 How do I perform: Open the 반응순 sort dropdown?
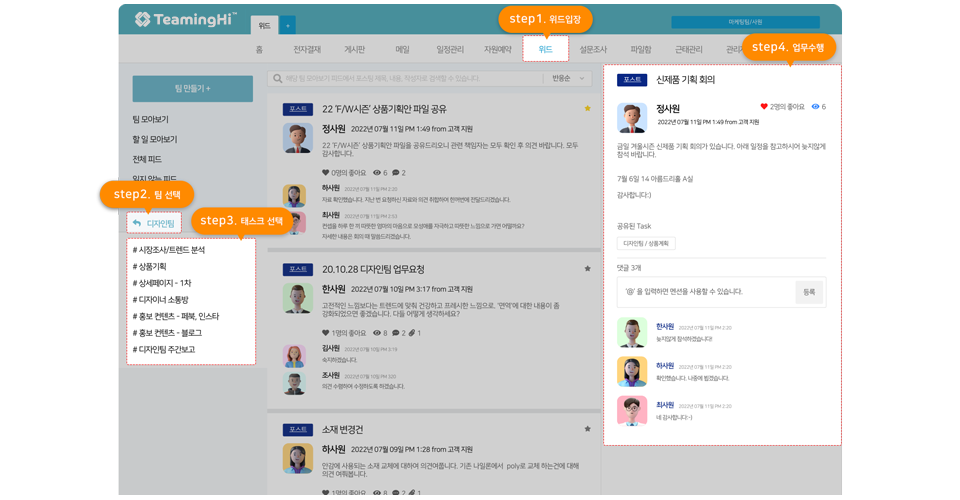click(x=569, y=78)
